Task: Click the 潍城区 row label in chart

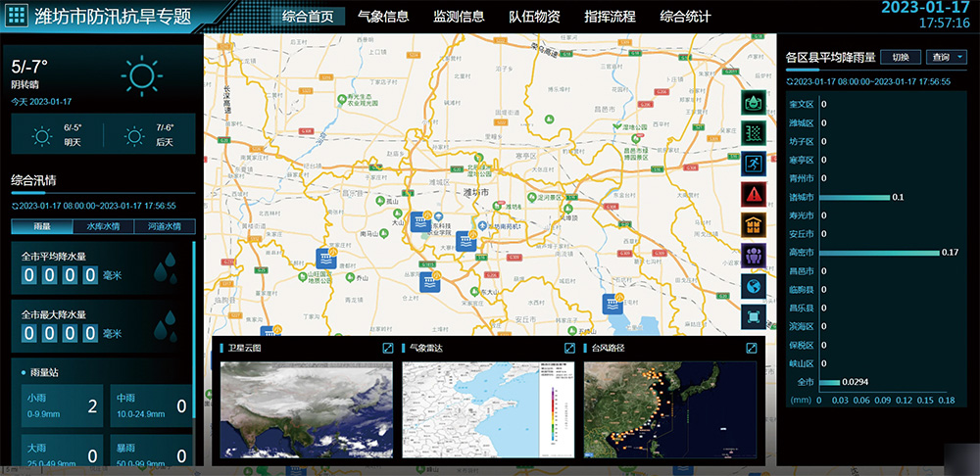Action: pos(802,123)
